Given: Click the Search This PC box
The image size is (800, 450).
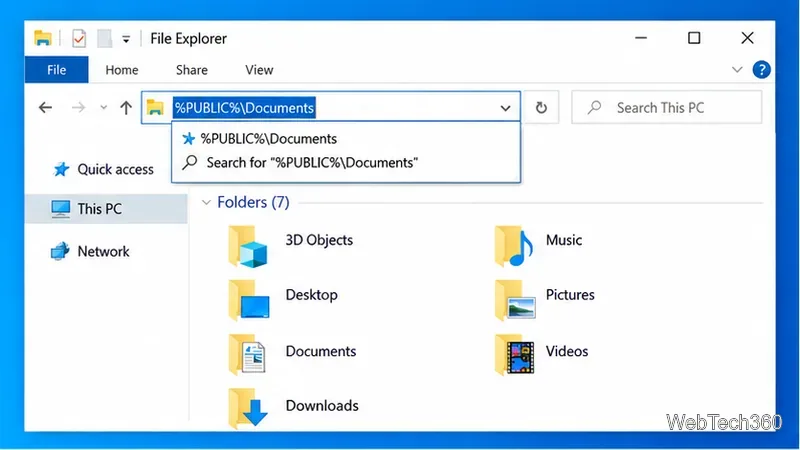Looking at the screenshot, I should (x=666, y=108).
